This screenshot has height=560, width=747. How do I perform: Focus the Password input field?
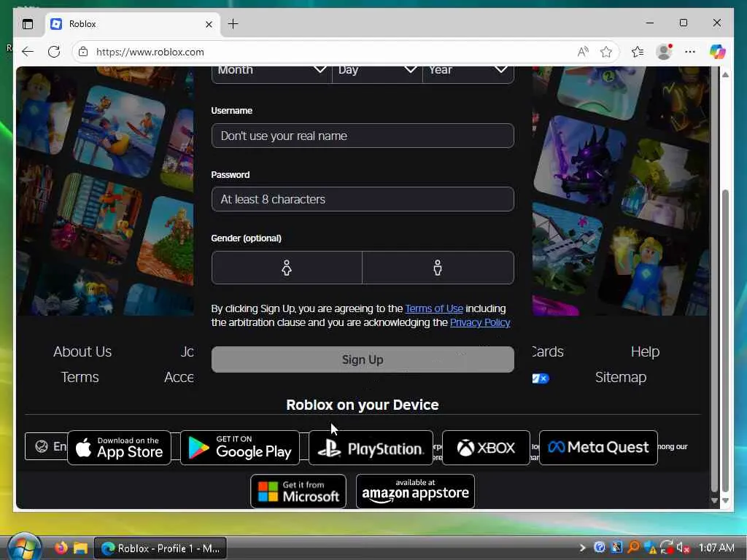click(363, 199)
